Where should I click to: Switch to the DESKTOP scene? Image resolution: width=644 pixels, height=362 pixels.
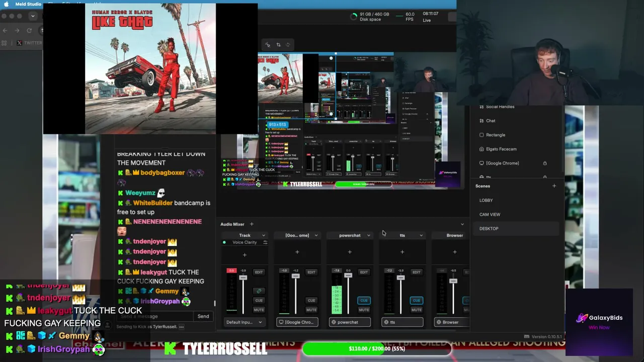pyautogui.click(x=515, y=228)
